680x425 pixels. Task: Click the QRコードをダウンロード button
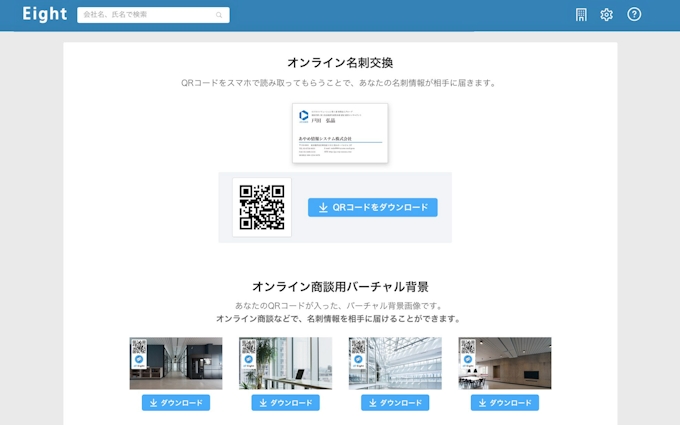372,207
